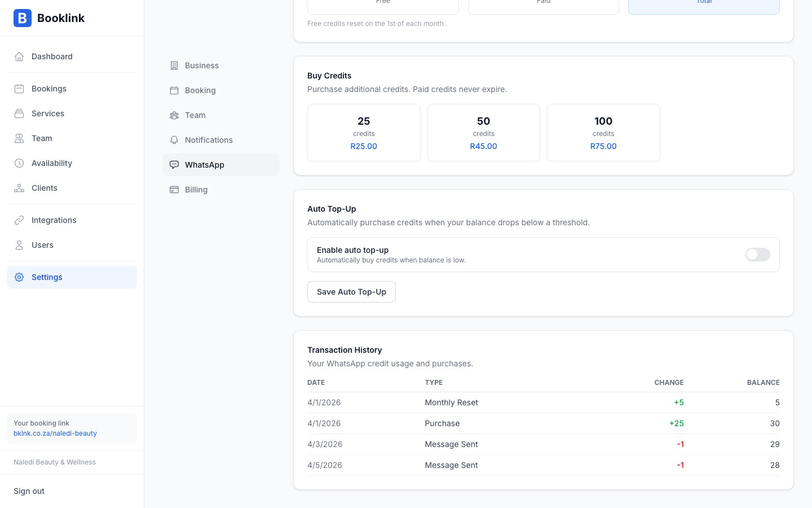
Task: Click the Availability clock icon
Action: coord(19,163)
